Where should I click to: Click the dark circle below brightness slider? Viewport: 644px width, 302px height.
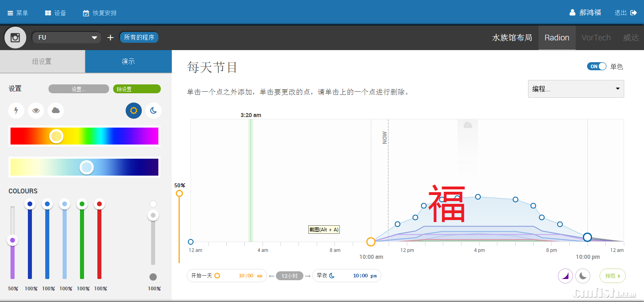pyautogui.click(x=153, y=277)
